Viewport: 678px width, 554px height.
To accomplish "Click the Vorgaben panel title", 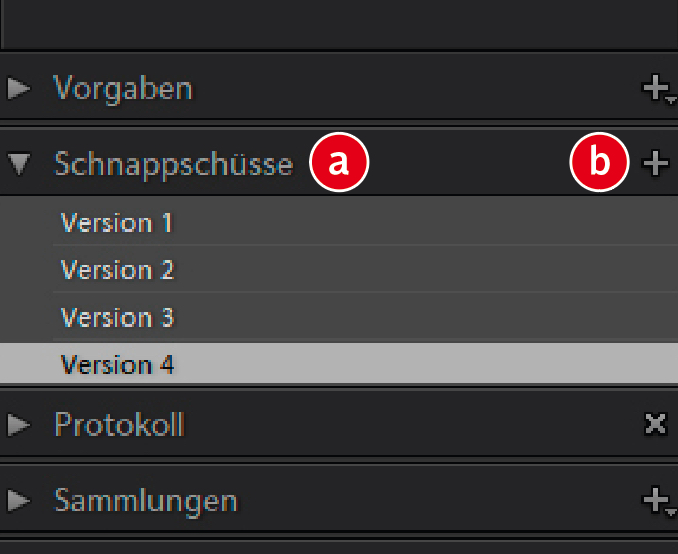I will click(x=123, y=88).
